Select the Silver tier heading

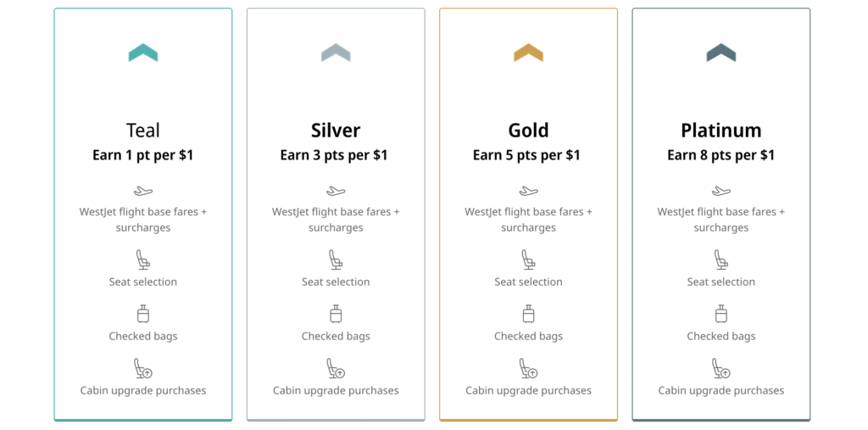tap(336, 131)
